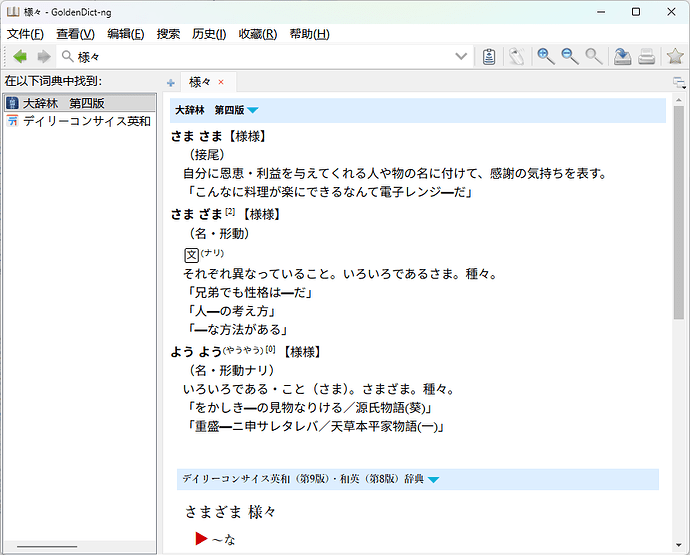This screenshot has height=555, width=690.
Task: Close the 様々 tab
Action: pos(221,82)
